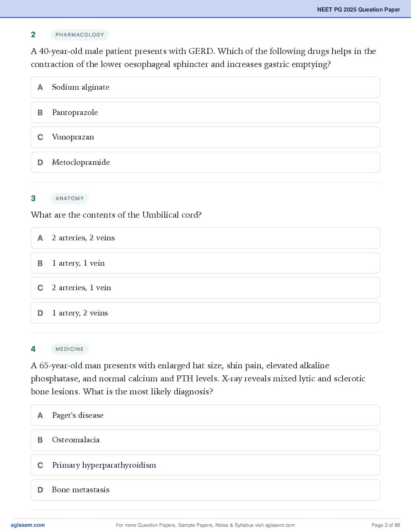
Task: Choose answer A Paget's disease
Action: tap(205, 415)
